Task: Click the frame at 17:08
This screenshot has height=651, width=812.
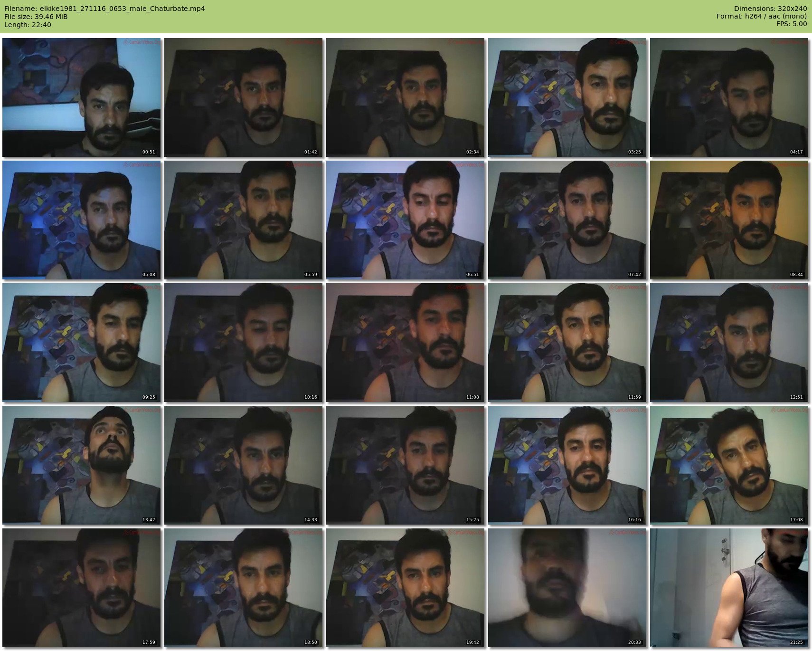Action: [x=729, y=465]
